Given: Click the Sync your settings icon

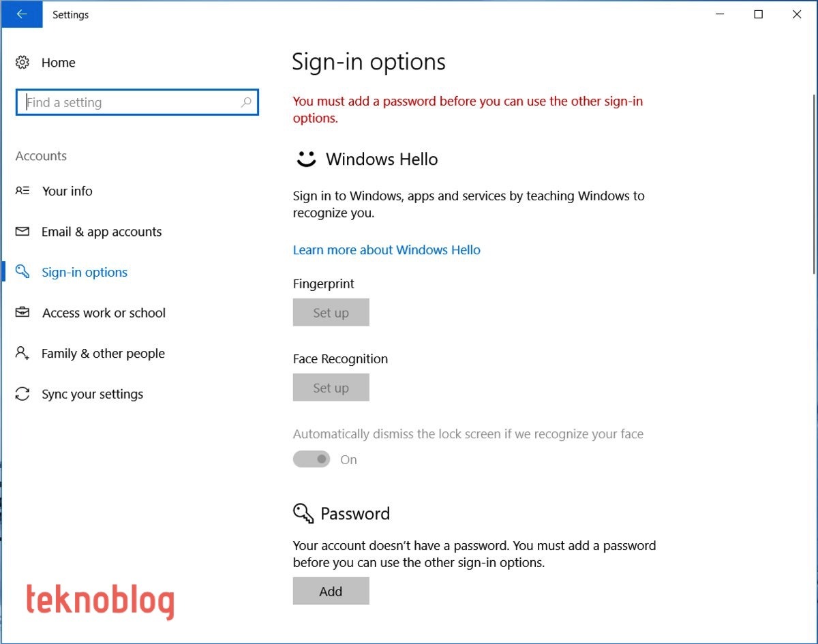Looking at the screenshot, I should [x=22, y=394].
